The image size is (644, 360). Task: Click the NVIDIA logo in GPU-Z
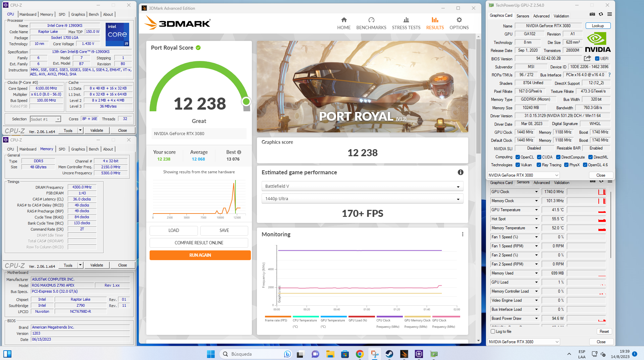(x=598, y=43)
